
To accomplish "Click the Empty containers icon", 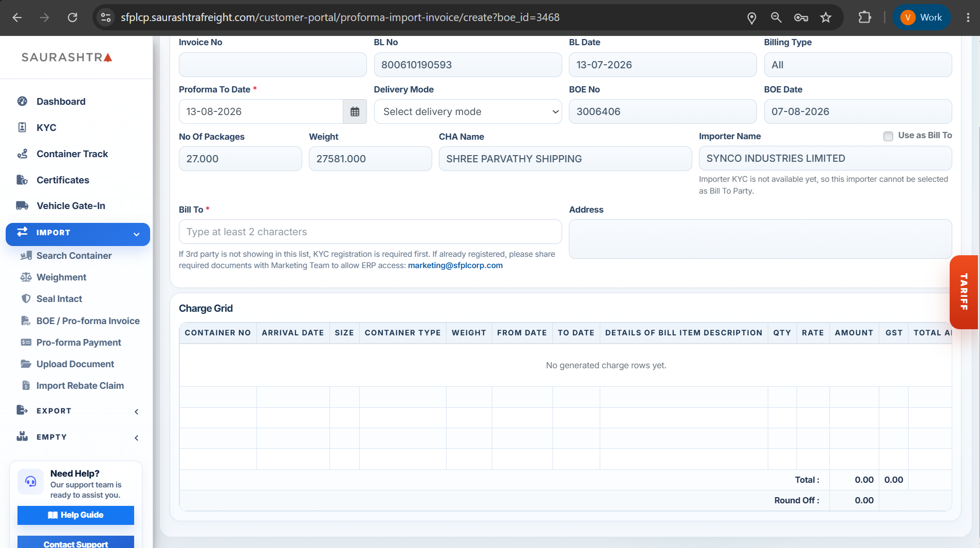I will point(22,436).
